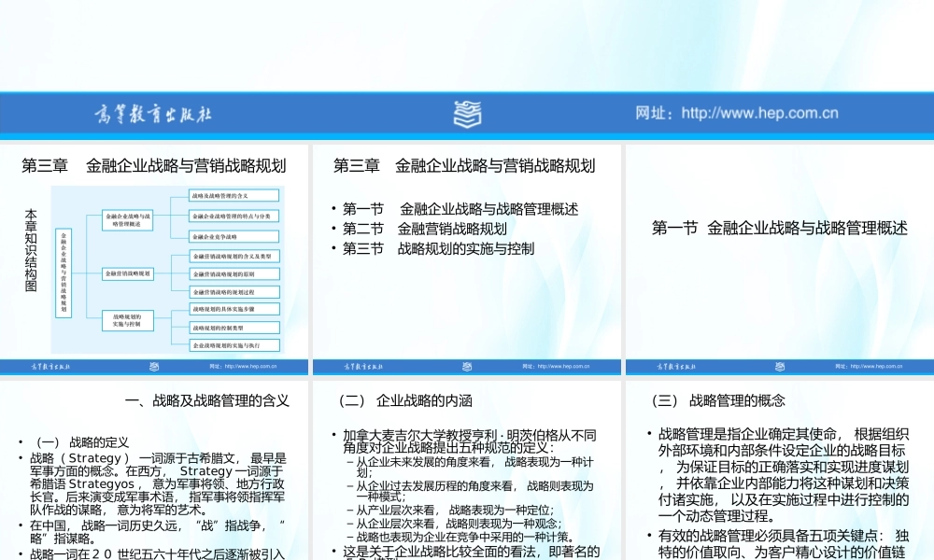Viewport: 934px width, 560px height.
Task: Select the 金融营销战略规划 branch box
Action: [128, 273]
